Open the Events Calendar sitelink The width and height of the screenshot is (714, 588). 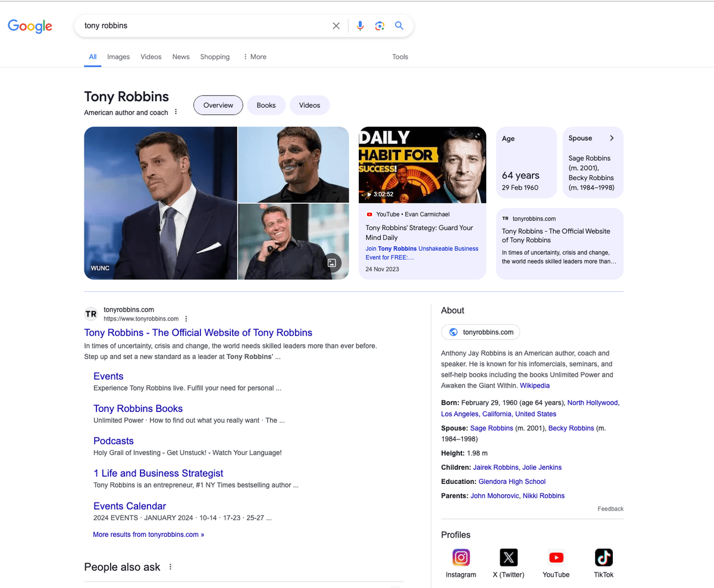pos(130,506)
